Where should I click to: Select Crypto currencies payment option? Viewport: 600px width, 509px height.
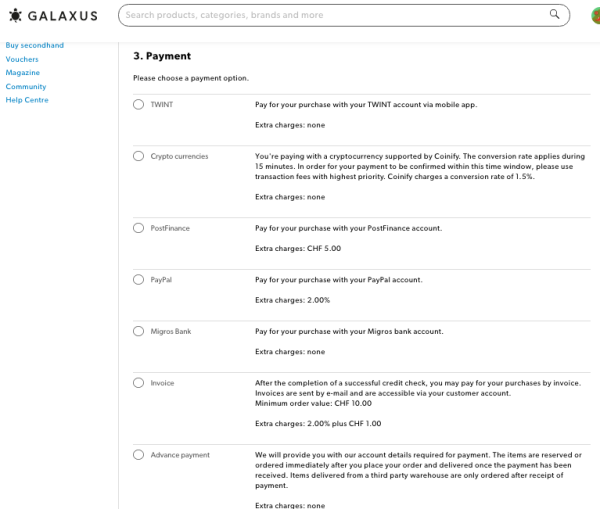pos(139,156)
